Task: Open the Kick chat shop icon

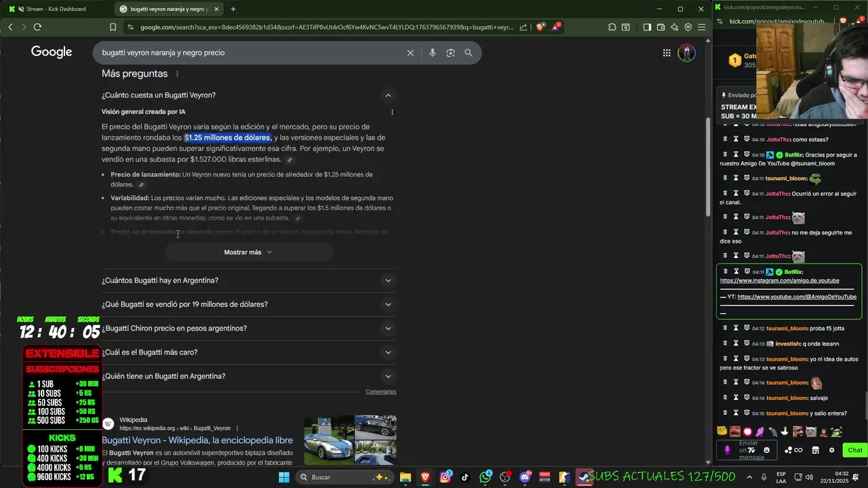Action: 815,450
